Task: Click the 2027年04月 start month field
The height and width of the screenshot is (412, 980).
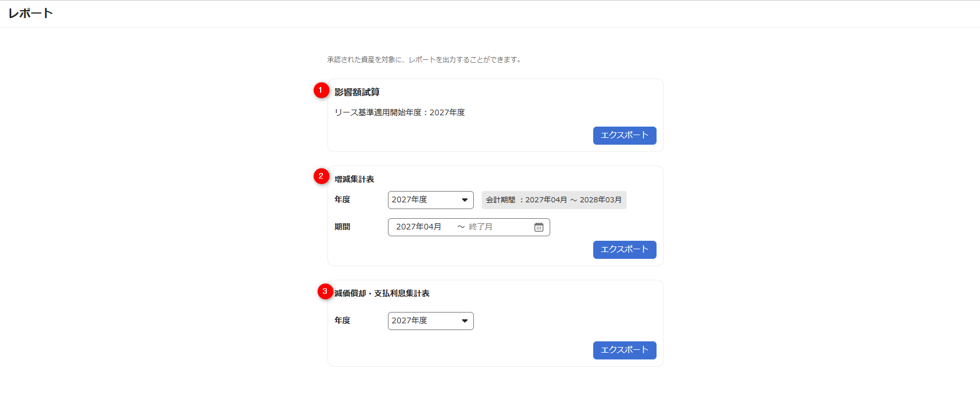Action: 418,227
